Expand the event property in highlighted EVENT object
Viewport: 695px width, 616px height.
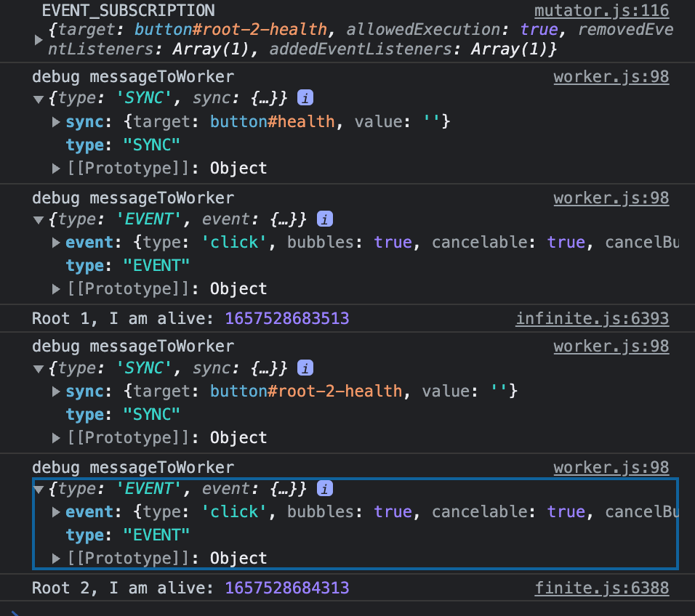56,512
